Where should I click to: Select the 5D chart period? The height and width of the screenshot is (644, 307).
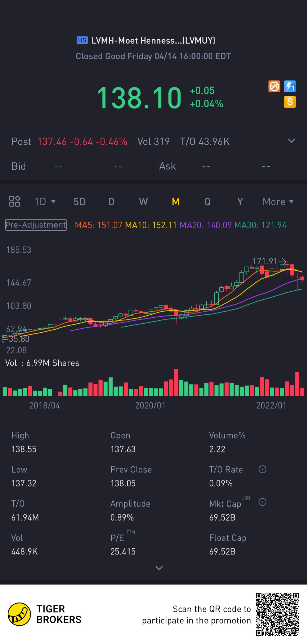tap(80, 202)
